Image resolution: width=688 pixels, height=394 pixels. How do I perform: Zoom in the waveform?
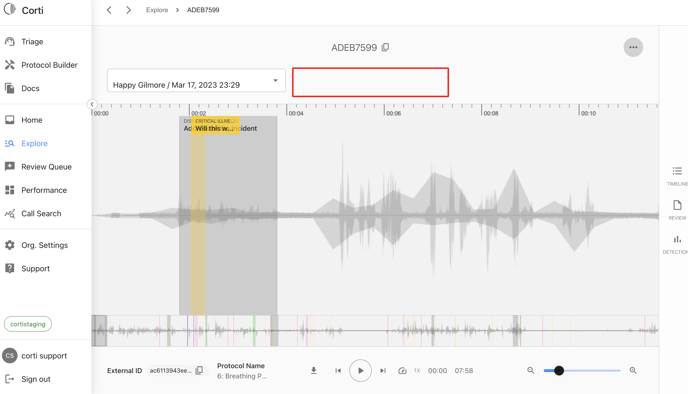click(x=633, y=370)
